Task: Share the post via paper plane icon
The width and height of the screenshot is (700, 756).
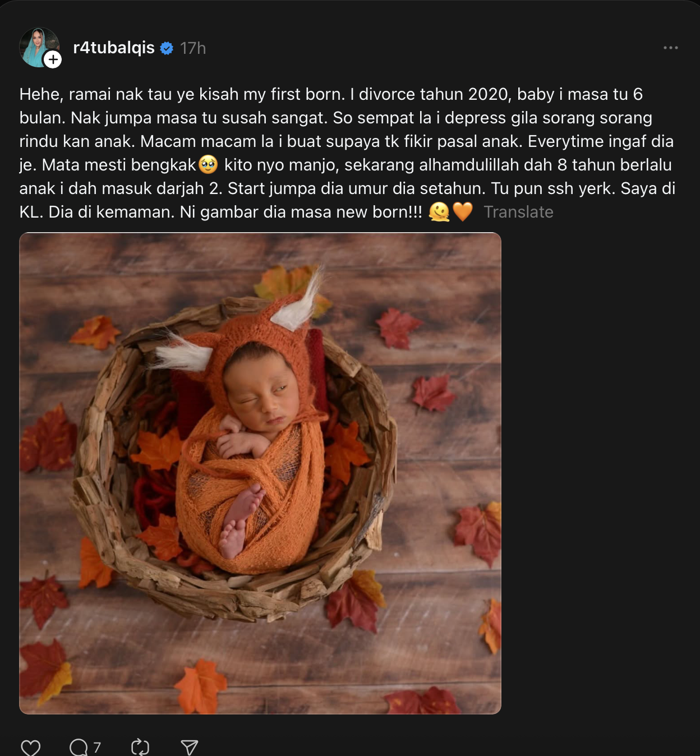Action: 189,748
